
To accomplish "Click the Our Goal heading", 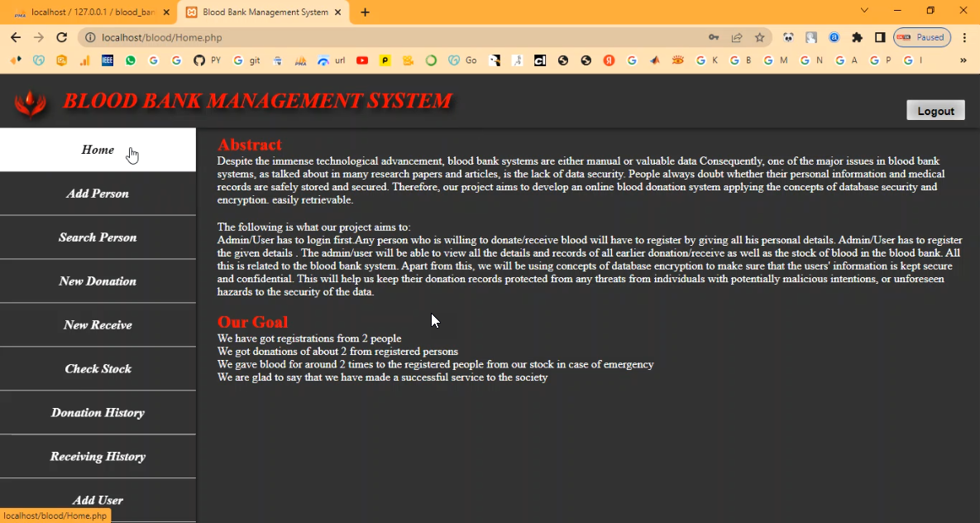I will [x=252, y=322].
